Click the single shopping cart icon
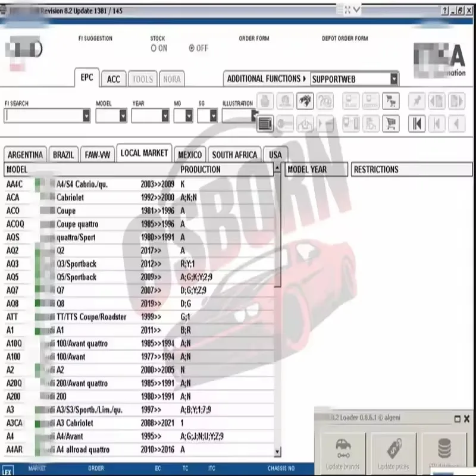Screen dimensions: 476x476 click(391, 124)
